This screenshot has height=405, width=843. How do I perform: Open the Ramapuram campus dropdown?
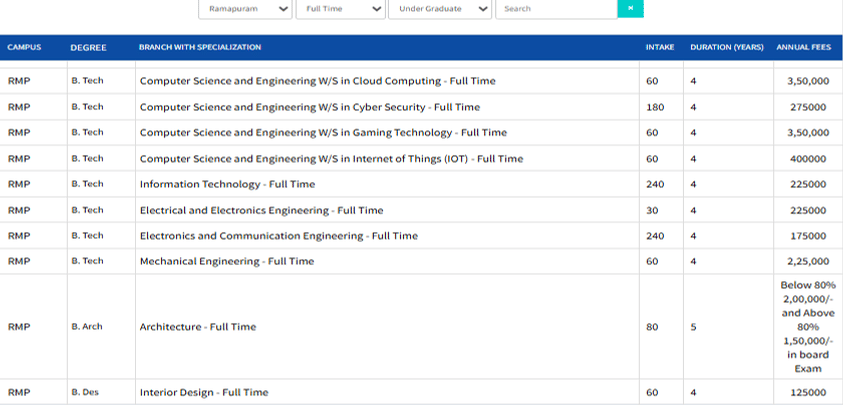[245, 8]
